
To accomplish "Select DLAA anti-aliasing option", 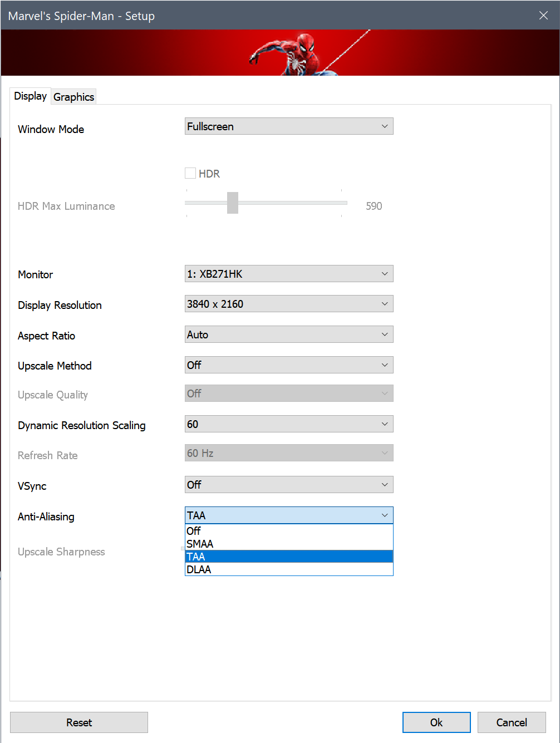I will click(x=289, y=569).
